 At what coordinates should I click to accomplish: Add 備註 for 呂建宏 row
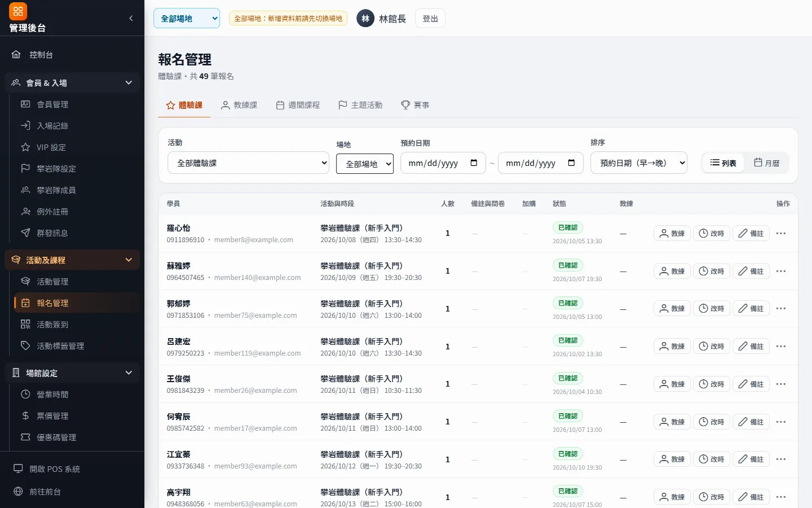tap(751, 347)
